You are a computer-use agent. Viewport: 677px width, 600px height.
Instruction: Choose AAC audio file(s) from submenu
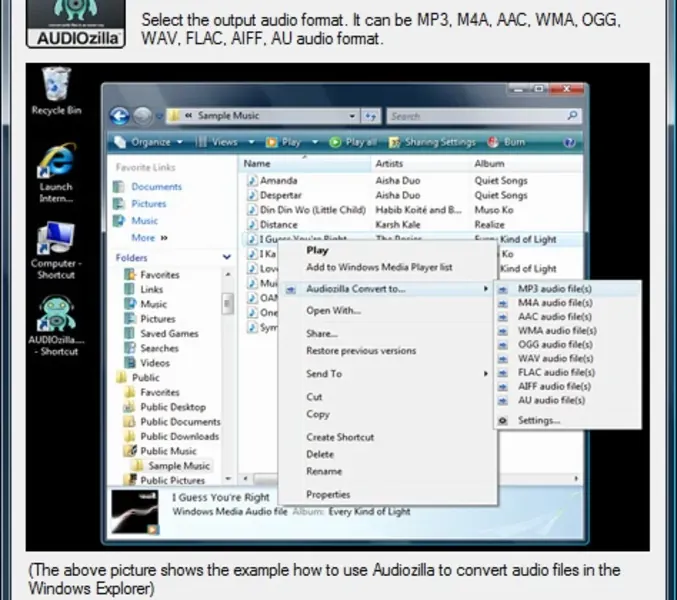pyautogui.click(x=567, y=316)
